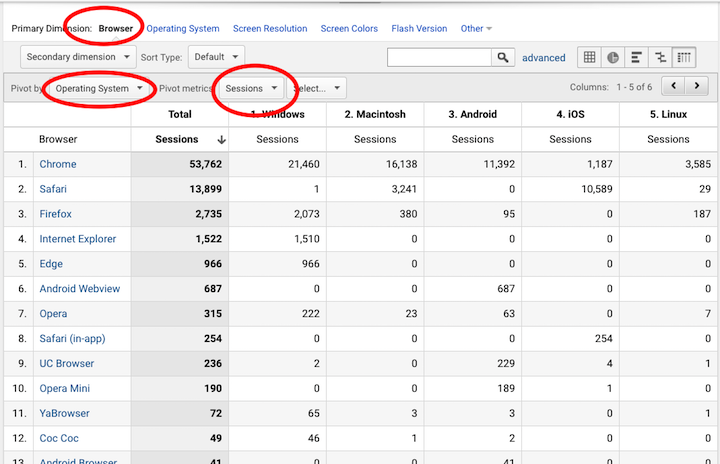The width and height of the screenshot is (720, 464).
Task: Open Sessions pivot metrics dropdown
Action: [x=251, y=88]
